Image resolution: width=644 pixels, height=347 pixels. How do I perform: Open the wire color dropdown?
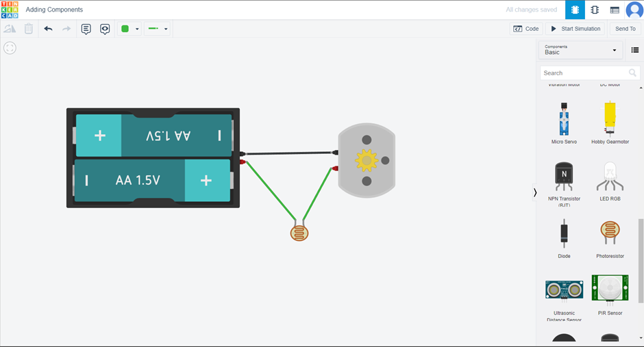pyautogui.click(x=129, y=29)
